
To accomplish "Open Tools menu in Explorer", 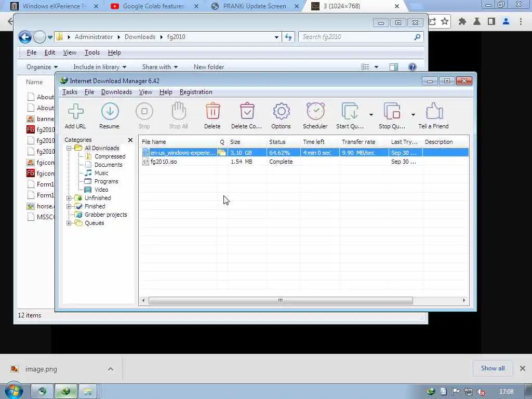I will 92,52.
